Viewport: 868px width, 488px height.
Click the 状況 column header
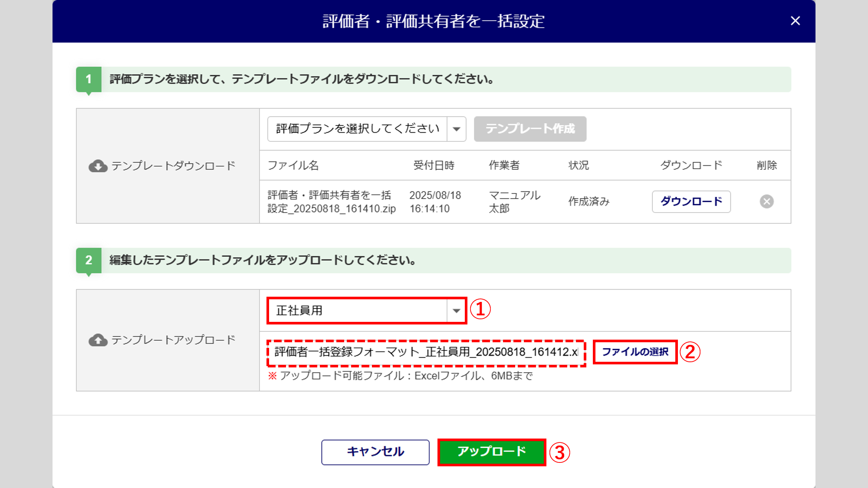point(579,165)
